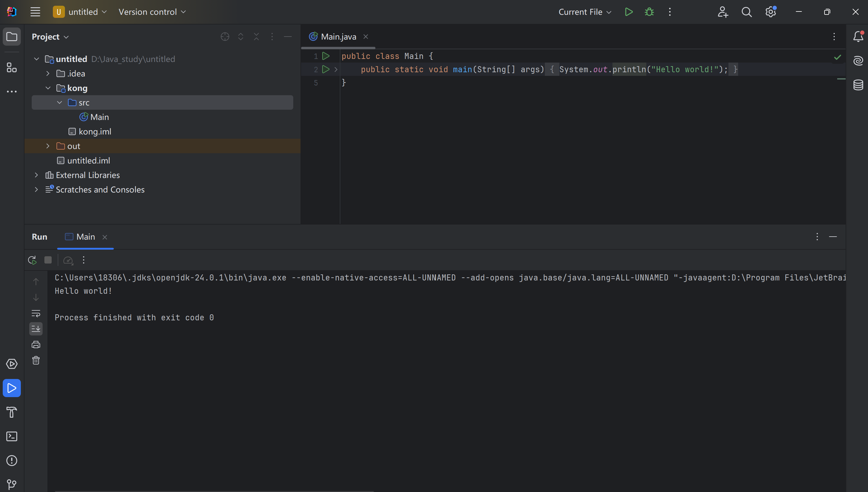
Task: Close the Main.java editor tab
Action: pos(366,37)
